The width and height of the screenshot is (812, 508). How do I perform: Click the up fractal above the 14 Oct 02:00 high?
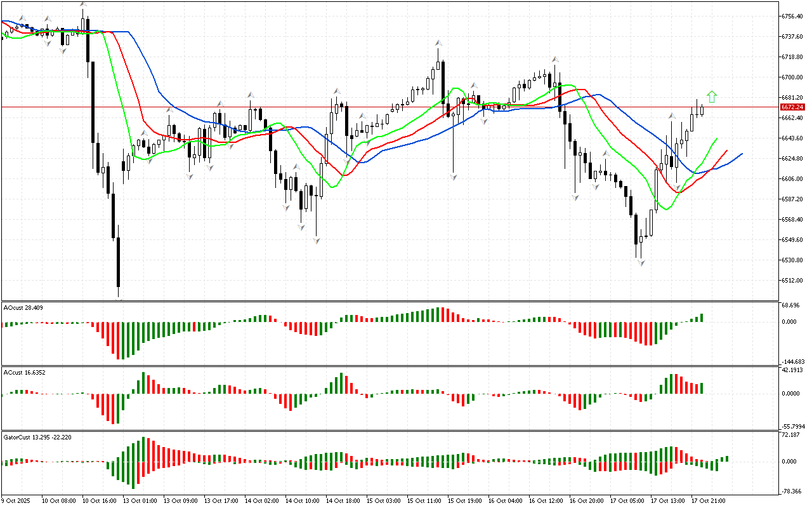(251, 95)
